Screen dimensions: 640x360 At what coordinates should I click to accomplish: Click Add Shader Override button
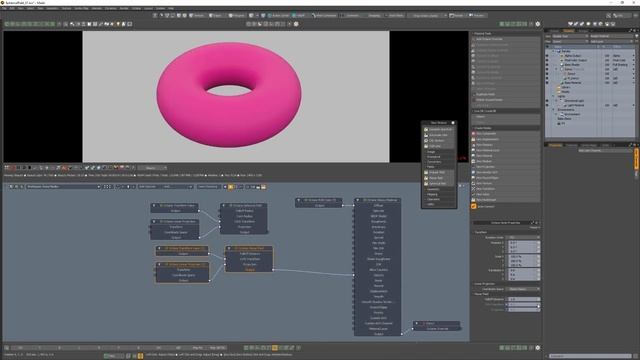pyautogui.click(x=506, y=39)
